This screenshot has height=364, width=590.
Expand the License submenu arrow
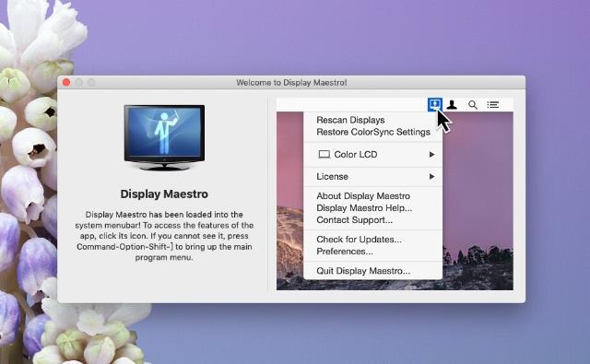pyautogui.click(x=432, y=176)
